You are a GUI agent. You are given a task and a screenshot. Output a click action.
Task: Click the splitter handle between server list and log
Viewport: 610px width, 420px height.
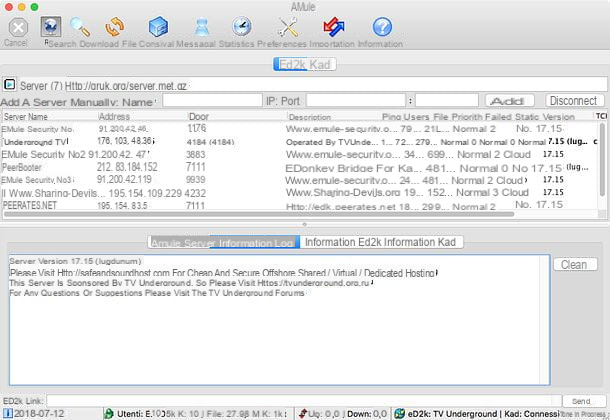[305, 224]
